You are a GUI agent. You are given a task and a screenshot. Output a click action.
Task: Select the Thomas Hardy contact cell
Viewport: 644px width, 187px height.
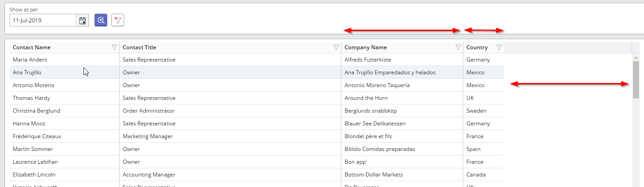31,98
